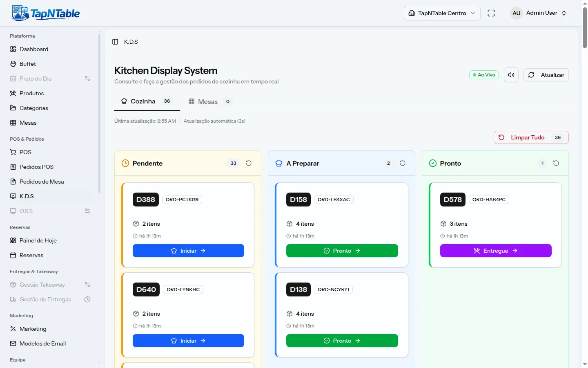The width and height of the screenshot is (588, 368).
Task: Click the K.D.S breadcrumb title
Action: [x=131, y=42]
